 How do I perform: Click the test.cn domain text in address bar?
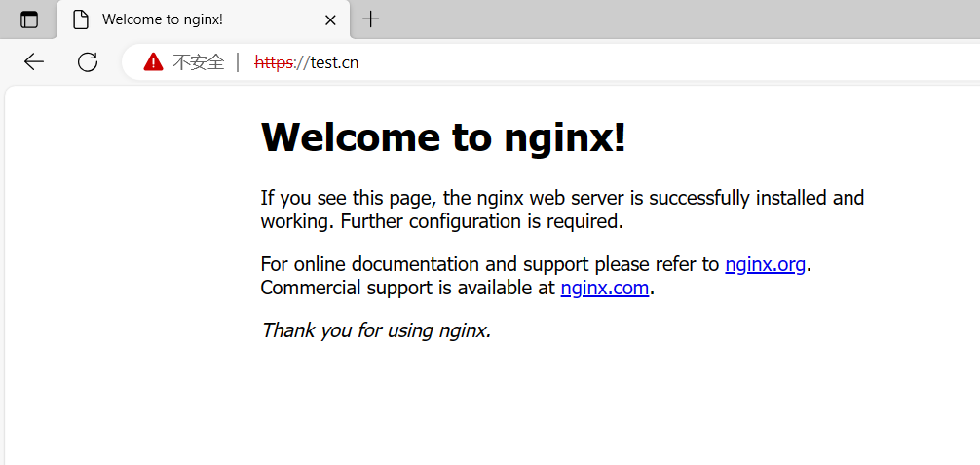point(334,62)
